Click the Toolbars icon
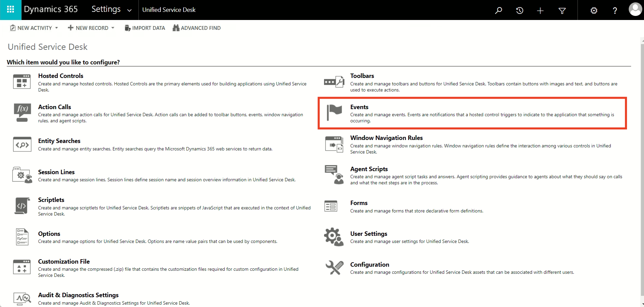 (334, 82)
